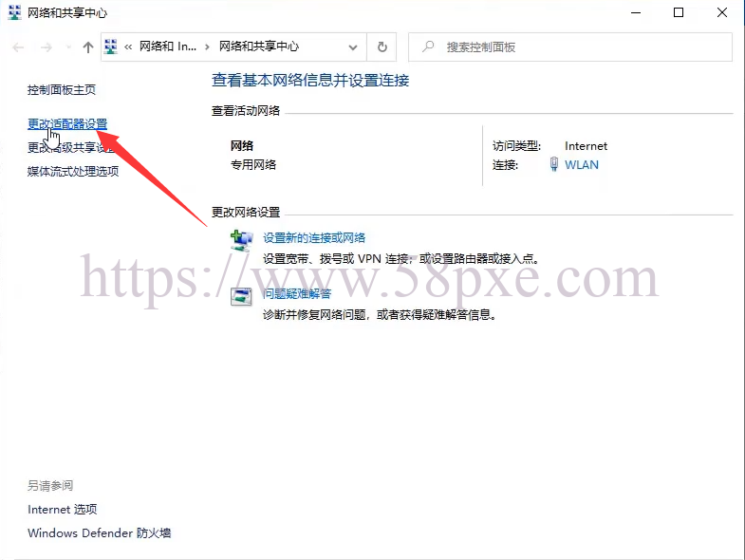The width and height of the screenshot is (745, 560).
Task: Show hidden breadcrumb levels with « chevron
Action: (128, 47)
